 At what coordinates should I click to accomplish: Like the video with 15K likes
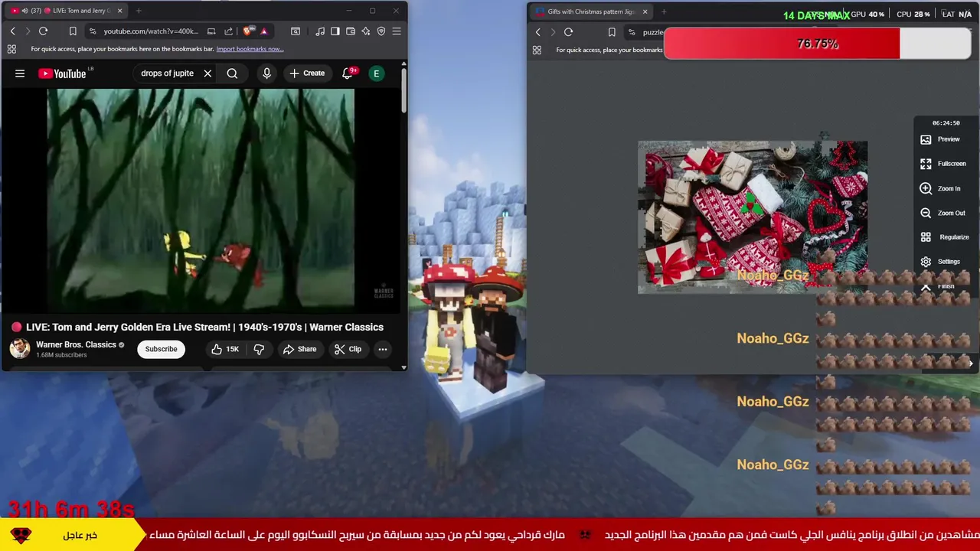pos(226,349)
